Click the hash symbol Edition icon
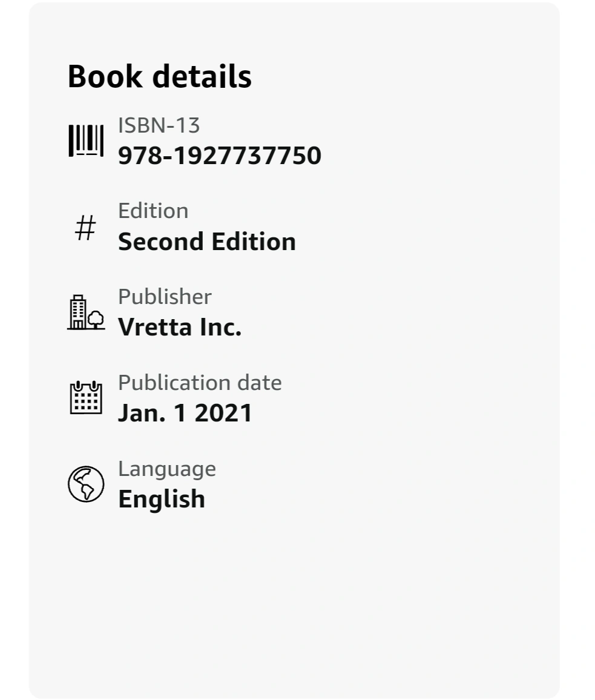 click(85, 228)
